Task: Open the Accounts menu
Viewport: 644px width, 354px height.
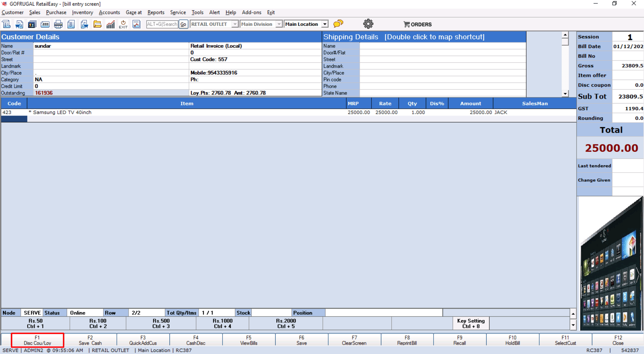Action: click(109, 12)
